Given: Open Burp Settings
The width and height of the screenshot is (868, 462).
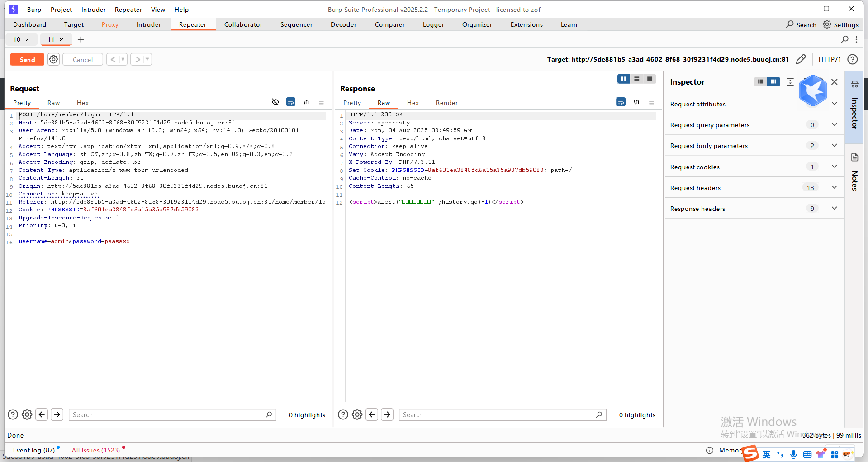Looking at the screenshot, I should click(841, 24).
